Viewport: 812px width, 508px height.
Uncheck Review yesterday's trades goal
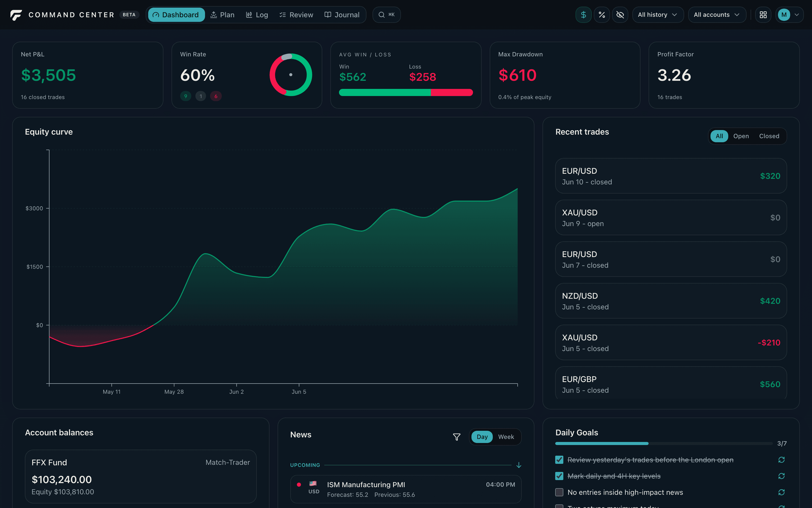(559, 460)
